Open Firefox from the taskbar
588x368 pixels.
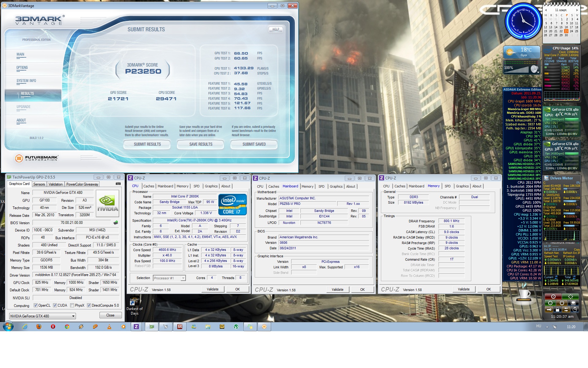click(x=39, y=327)
